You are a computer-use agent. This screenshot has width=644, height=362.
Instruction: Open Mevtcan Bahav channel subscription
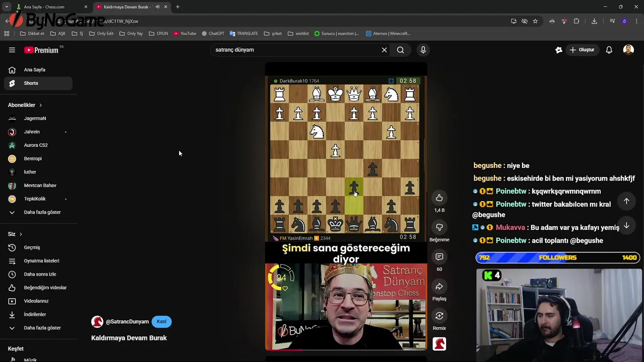point(38,186)
